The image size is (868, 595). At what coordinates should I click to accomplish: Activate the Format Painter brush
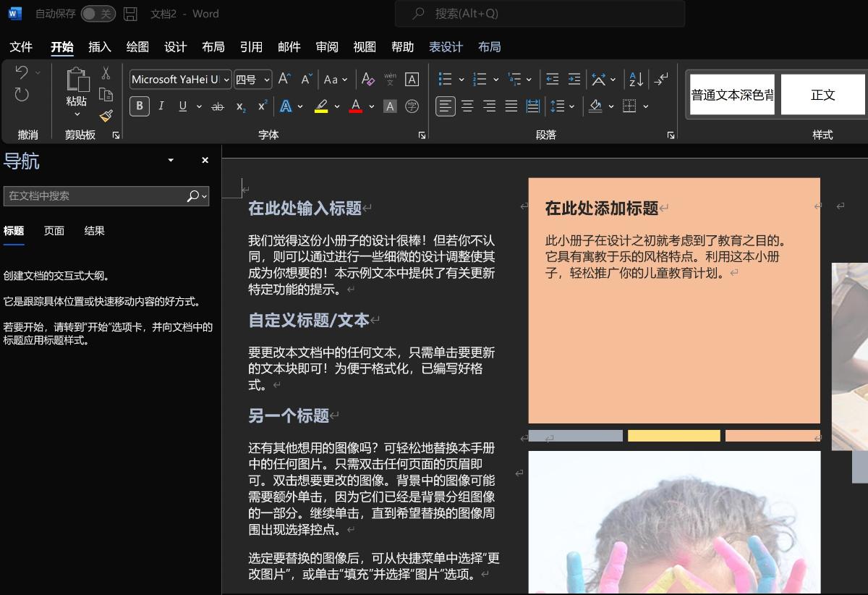coord(106,116)
